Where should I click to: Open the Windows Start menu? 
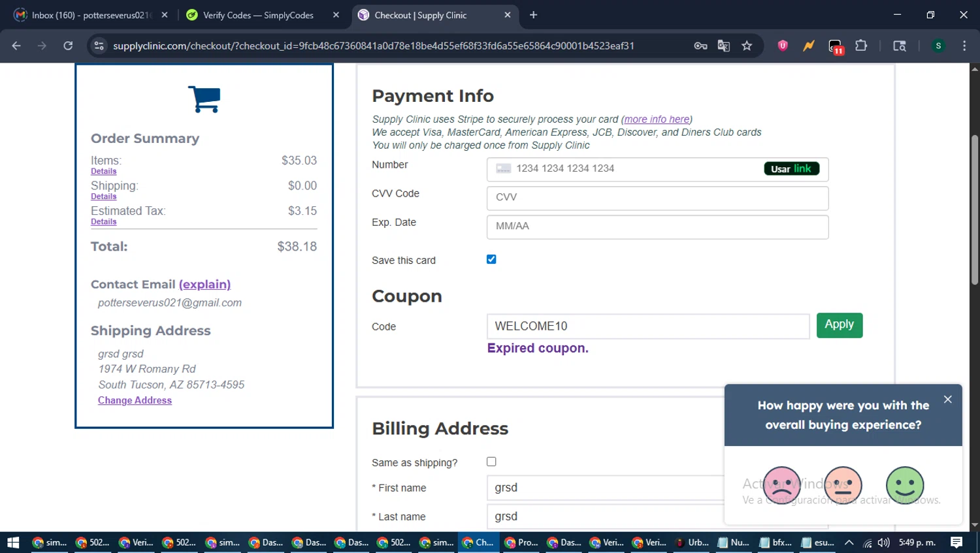click(x=13, y=543)
